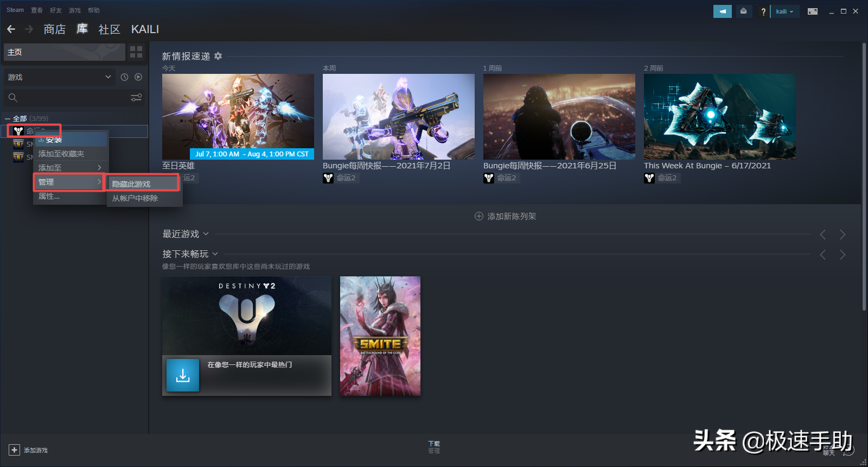Expand the 最近游戏 shelf dropdown
868x467 pixels.
point(206,234)
